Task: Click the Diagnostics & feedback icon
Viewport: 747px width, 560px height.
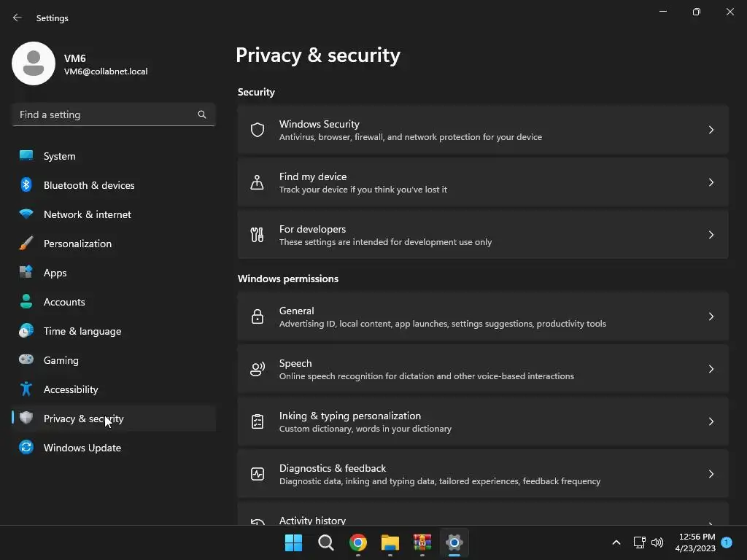Action: tap(258, 474)
